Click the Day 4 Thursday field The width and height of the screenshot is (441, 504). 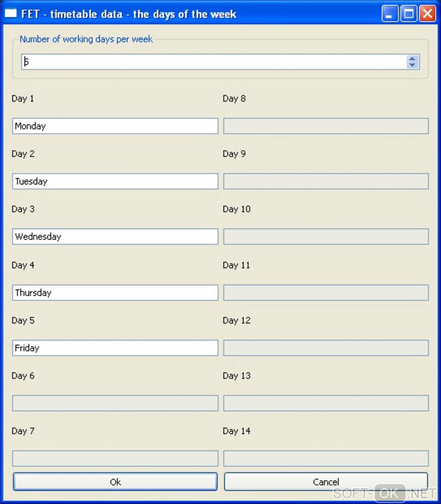[x=115, y=292]
